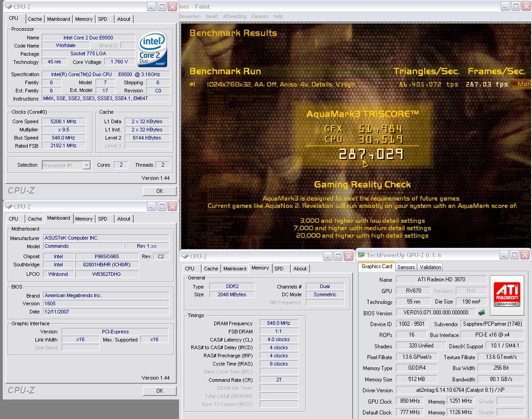Click the ATI Radeon Graphics logo

pyautogui.click(x=507, y=294)
